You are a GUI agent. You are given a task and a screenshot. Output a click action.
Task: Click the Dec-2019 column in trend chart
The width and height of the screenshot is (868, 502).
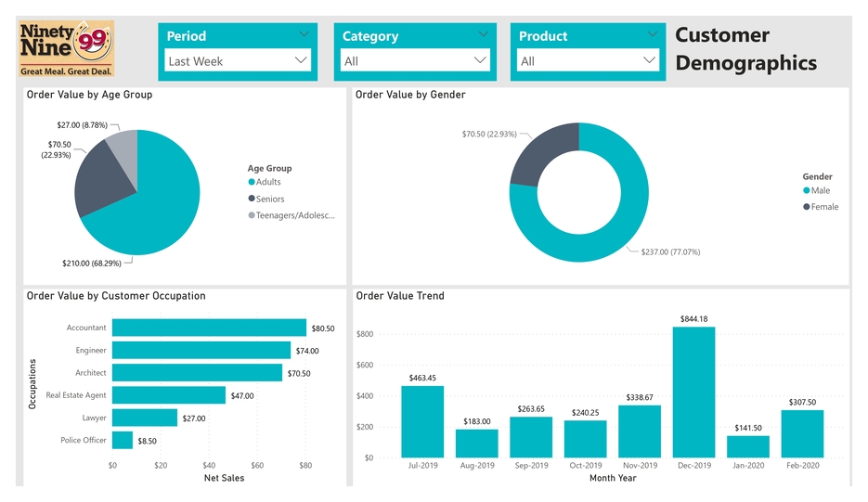pyautogui.click(x=693, y=392)
